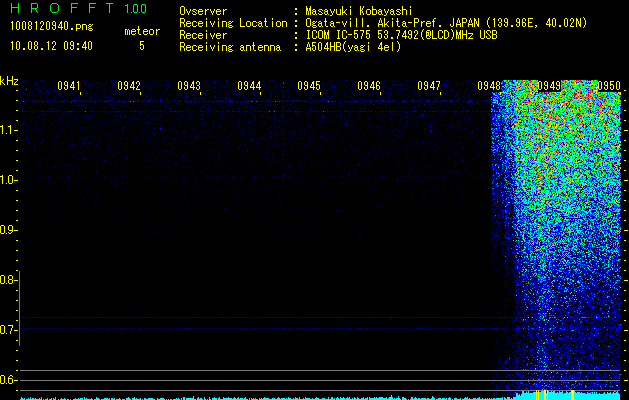
Task: Click the 0948 time marker
Action: pyautogui.click(x=489, y=86)
